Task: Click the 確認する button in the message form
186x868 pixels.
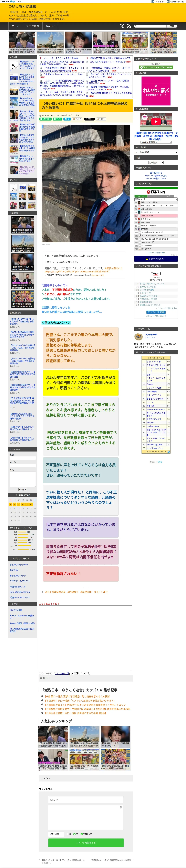Action: pos(23,489)
